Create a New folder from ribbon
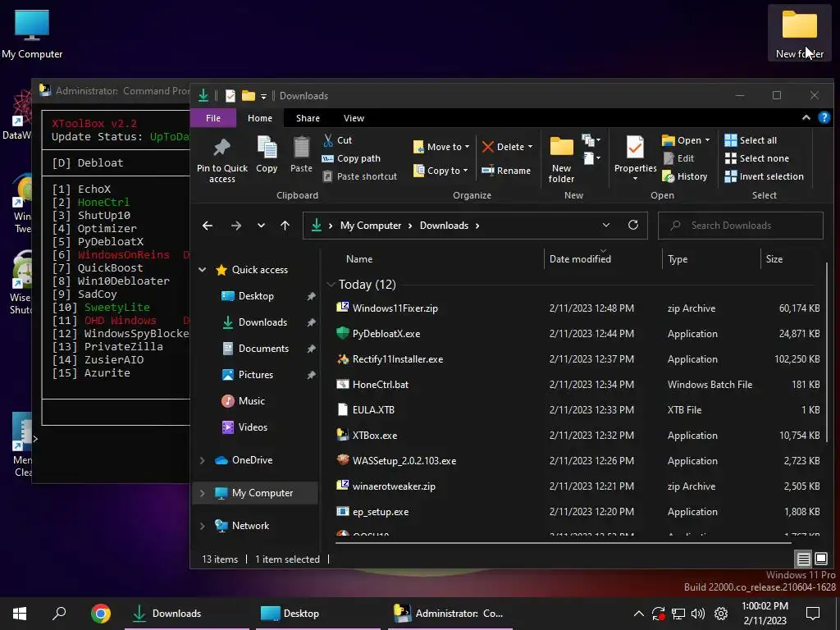The width and height of the screenshot is (840, 630). (x=561, y=160)
